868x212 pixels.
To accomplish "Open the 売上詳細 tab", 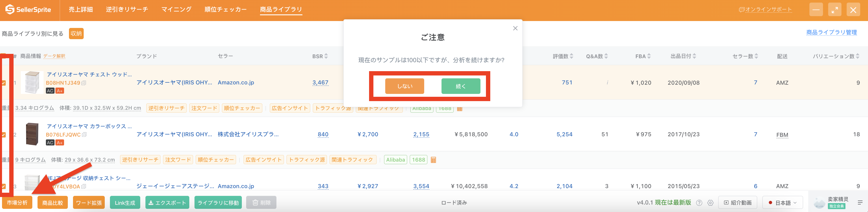I will pyautogui.click(x=81, y=10).
